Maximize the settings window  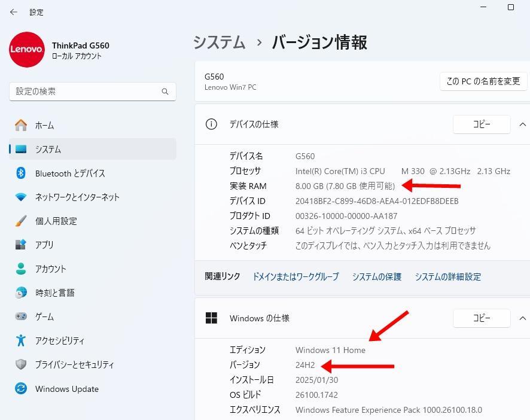point(511,7)
